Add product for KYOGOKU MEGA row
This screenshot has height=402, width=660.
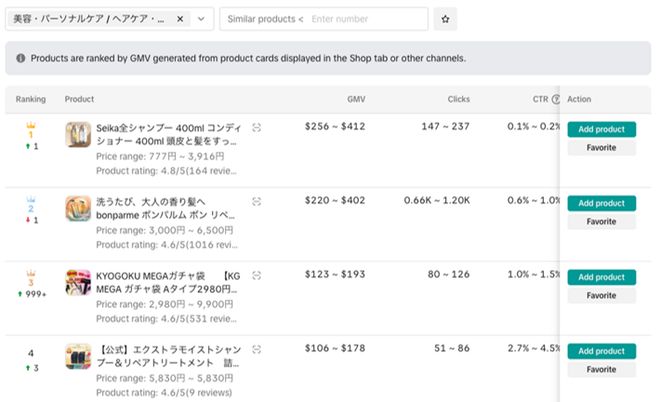pyautogui.click(x=601, y=277)
